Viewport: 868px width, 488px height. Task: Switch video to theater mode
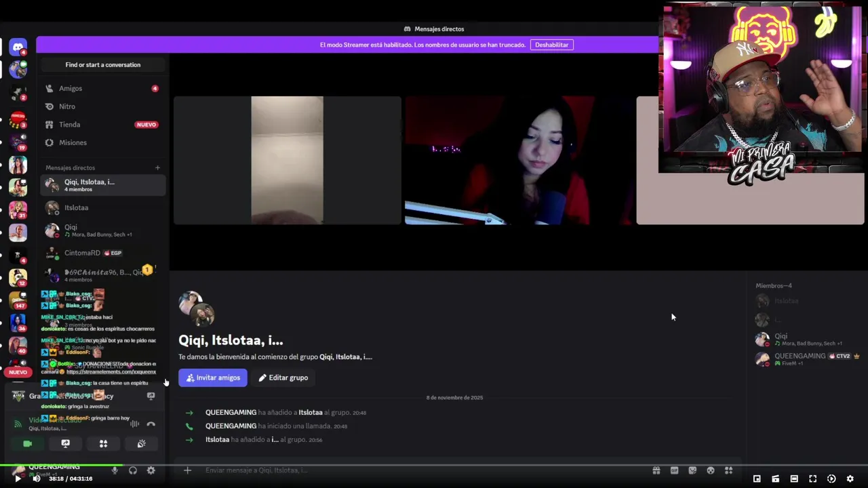(794, 479)
